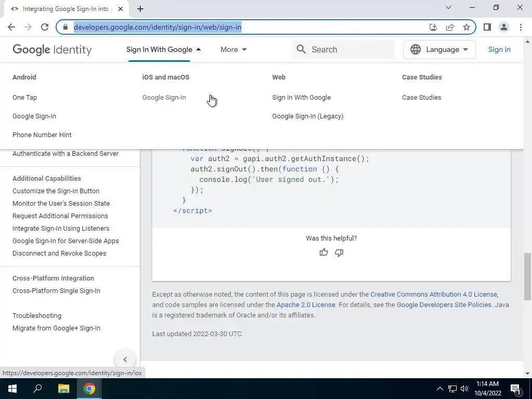Click the padlock site info icon
This screenshot has width=532, height=399.
(65, 27)
